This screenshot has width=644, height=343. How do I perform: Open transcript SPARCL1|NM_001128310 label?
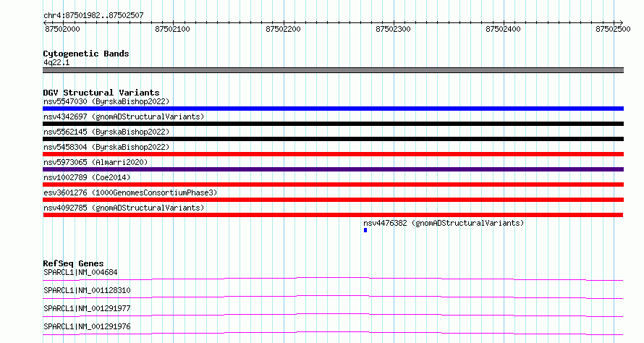(x=87, y=290)
